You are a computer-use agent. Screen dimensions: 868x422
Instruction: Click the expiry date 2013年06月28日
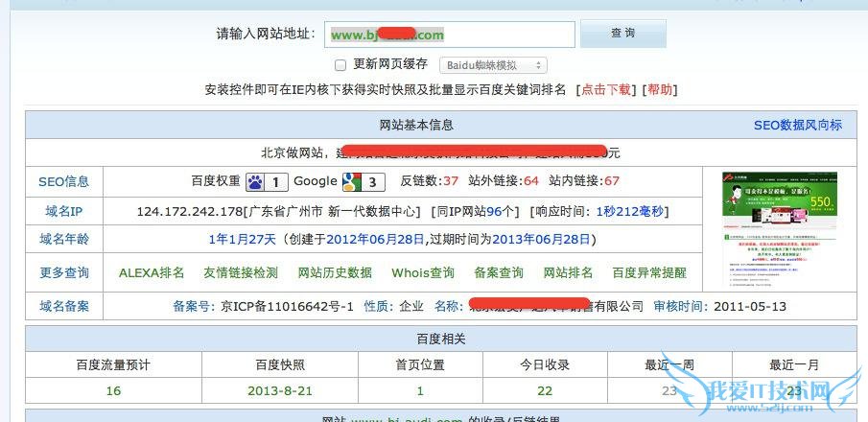click(x=541, y=240)
